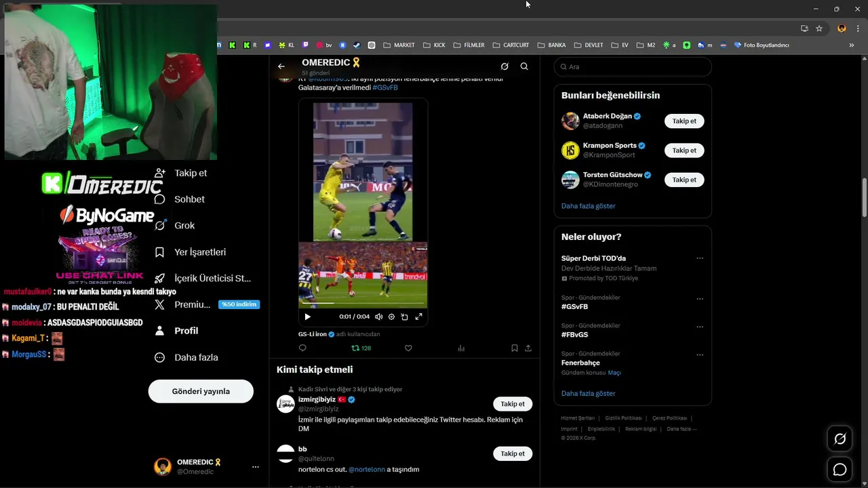Click the Gizlilik Politikası footer link

point(623,418)
